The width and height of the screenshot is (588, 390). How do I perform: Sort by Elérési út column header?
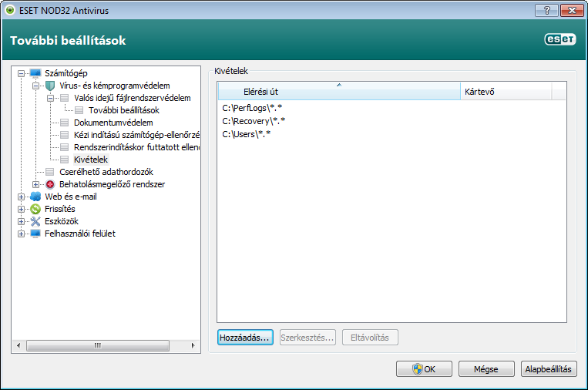[339, 91]
